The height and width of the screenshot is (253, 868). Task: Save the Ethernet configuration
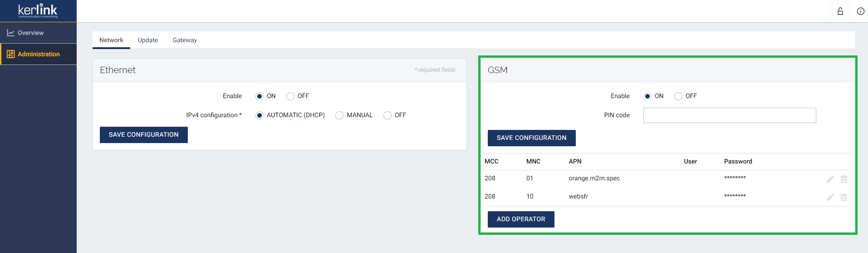(x=143, y=135)
